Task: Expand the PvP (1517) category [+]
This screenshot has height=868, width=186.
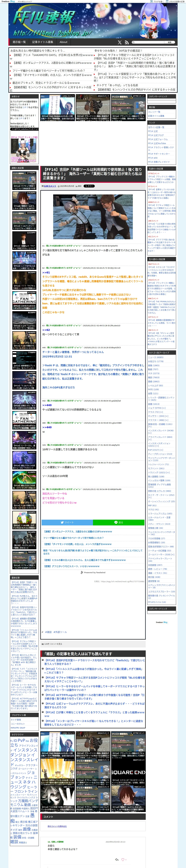Action: (x=161, y=450)
